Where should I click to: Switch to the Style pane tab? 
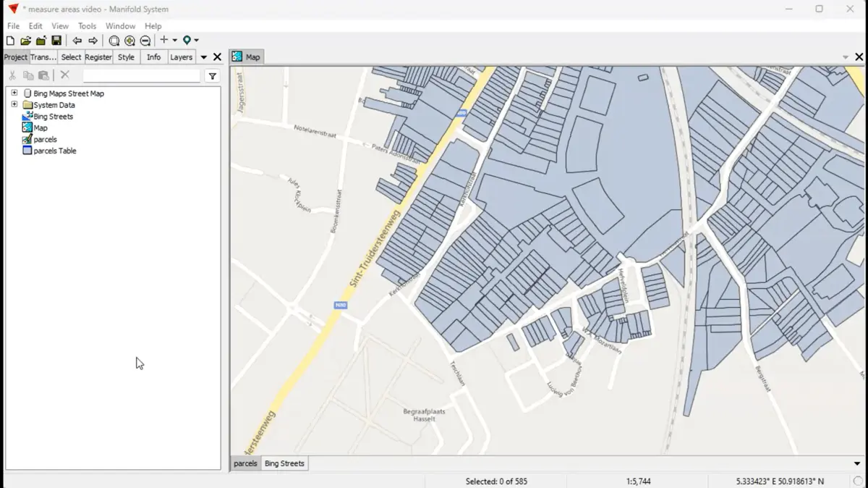tap(126, 57)
